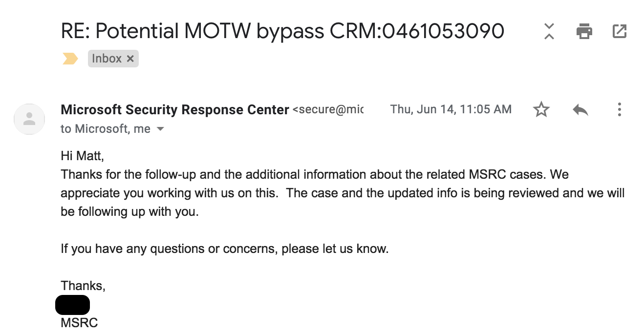644x334 pixels.
Task: Click the Inbox label chip
Action: coord(107,59)
